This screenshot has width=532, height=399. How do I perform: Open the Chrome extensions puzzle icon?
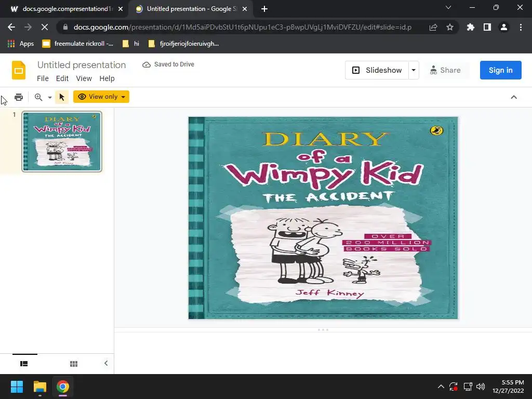coord(471,27)
